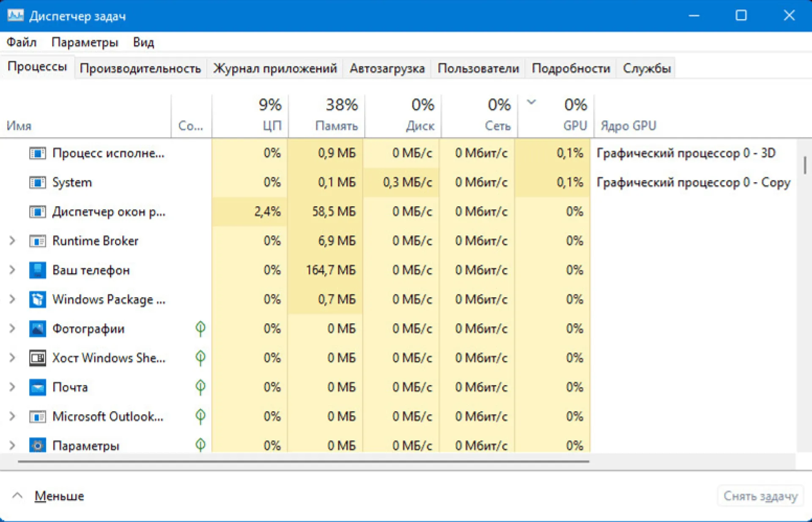Open the Параметры menu
This screenshot has height=522, width=812.
point(85,42)
